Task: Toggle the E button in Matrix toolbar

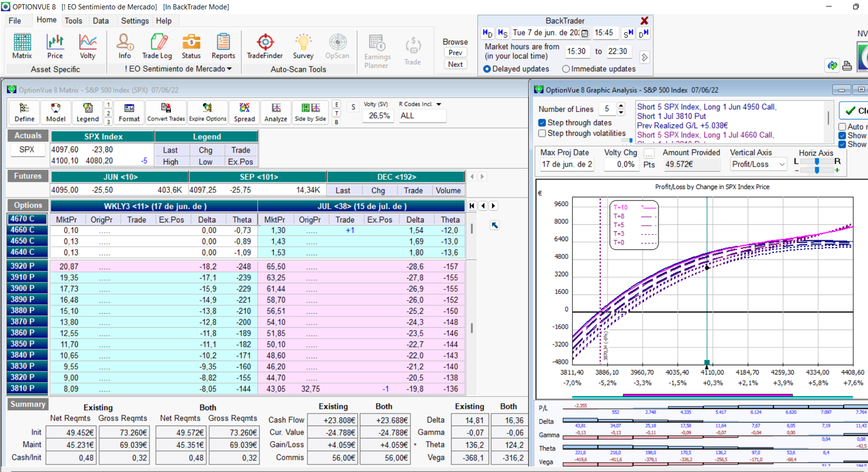Action: [x=337, y=104]
